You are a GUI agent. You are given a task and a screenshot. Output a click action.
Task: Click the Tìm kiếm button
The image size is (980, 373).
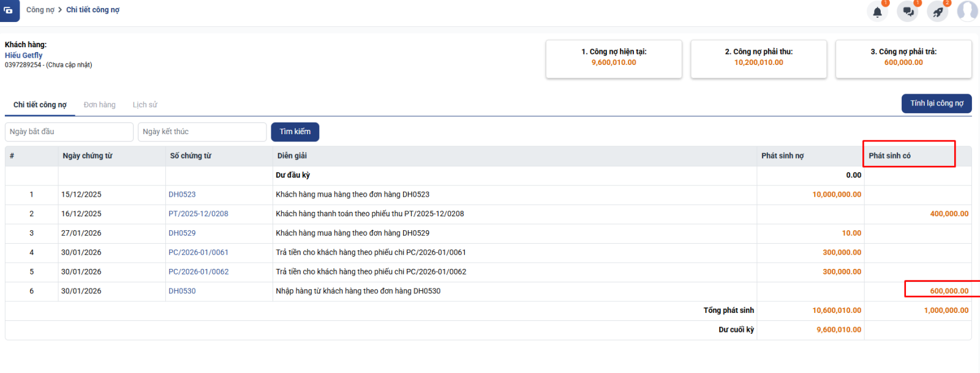tap(295, 132)
